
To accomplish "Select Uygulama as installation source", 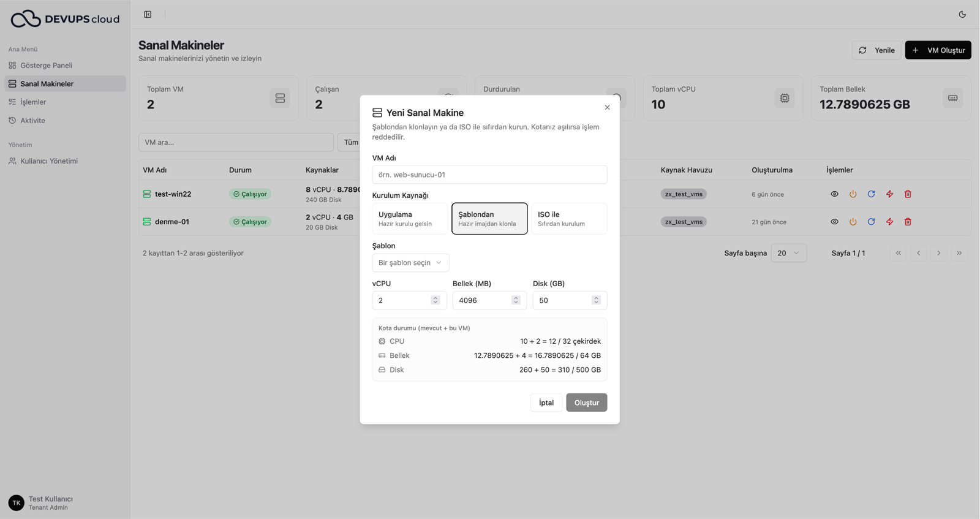I will (x=410, y=219).
